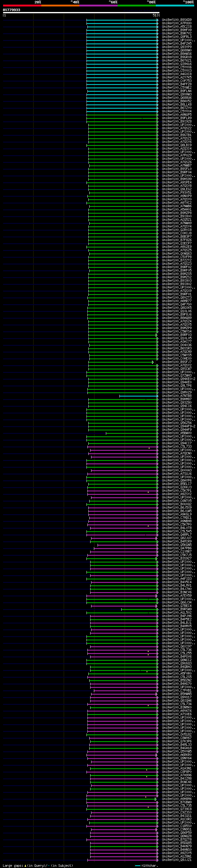Viewport: 197px width, 868px height.
Task: Select hit label UniRef100_Q94KE0-2
Action: [179, 379]
